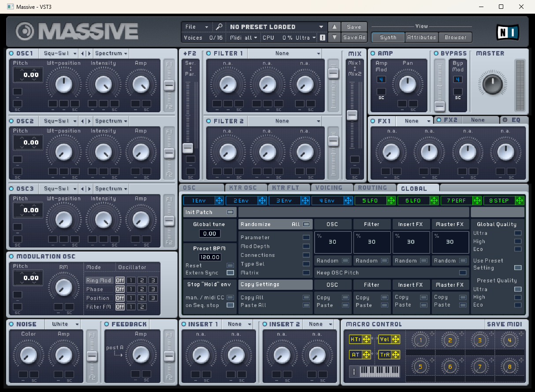Switch to the KTR OSC tab
535x392 pixels.
[245, 188]
